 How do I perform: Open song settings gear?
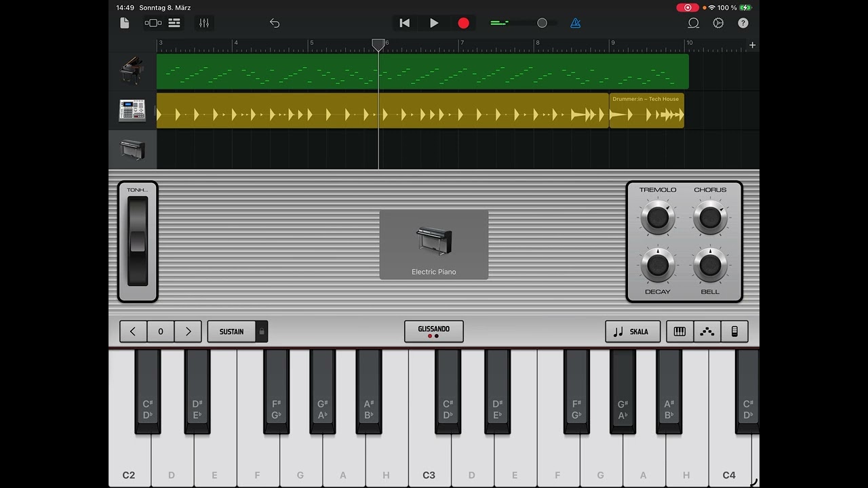click(x=718, y=23)
